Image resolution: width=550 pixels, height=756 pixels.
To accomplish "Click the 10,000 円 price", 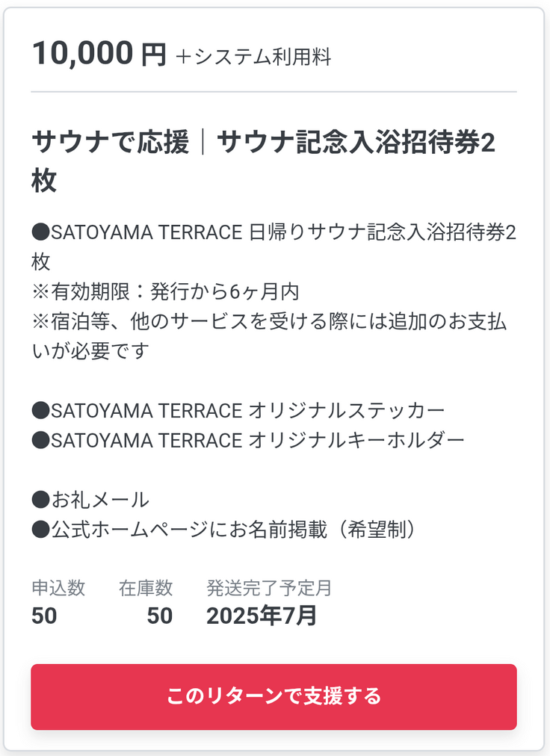I will click(99, 55).
